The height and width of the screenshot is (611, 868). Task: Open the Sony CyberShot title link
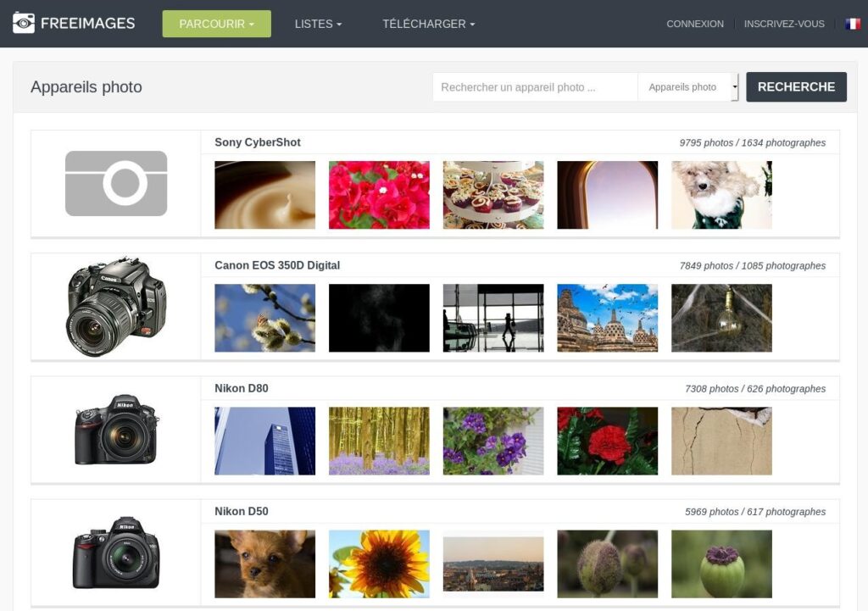coord(258,142)
